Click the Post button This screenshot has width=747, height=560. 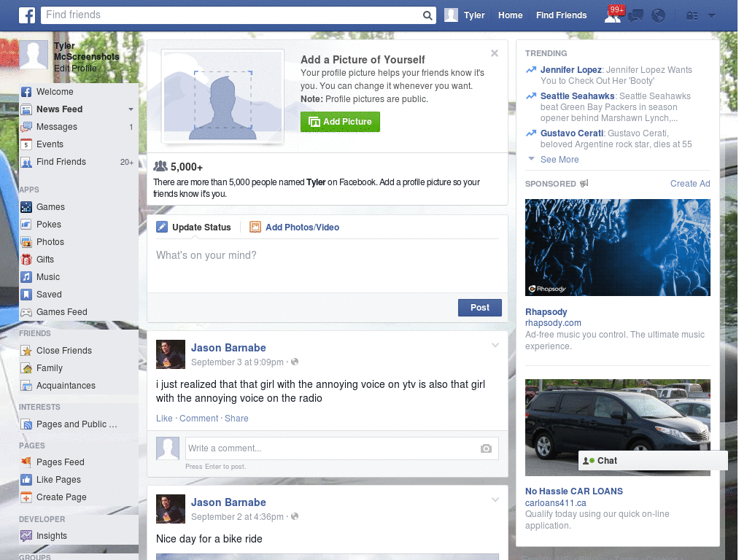point(480,308)
